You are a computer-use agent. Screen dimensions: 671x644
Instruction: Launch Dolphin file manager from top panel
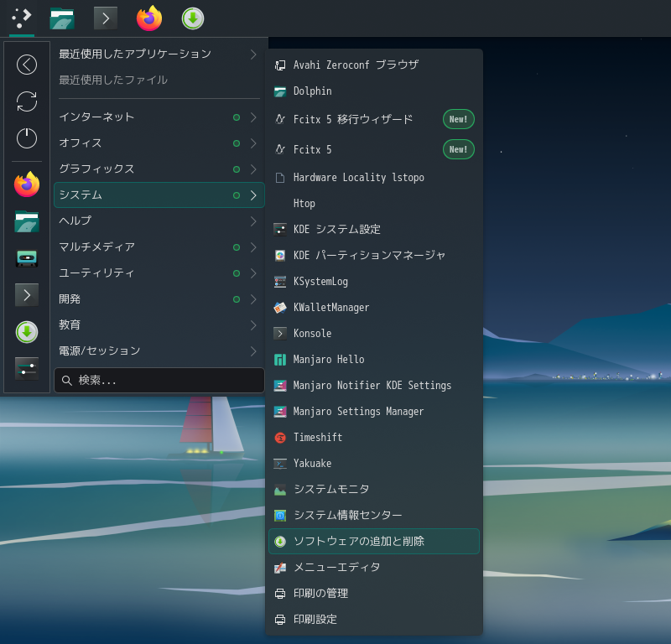click(62, 18)
